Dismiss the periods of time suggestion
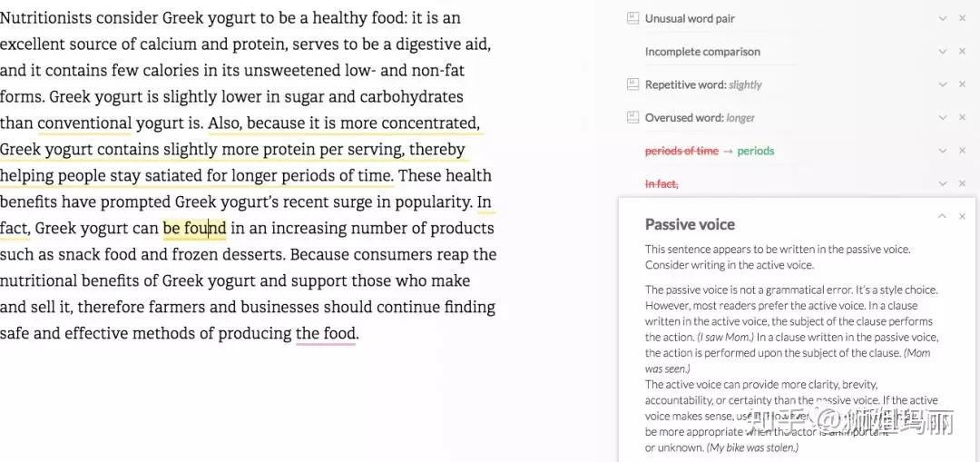Screen dimensions: 980x462 (x=962, y=151)
